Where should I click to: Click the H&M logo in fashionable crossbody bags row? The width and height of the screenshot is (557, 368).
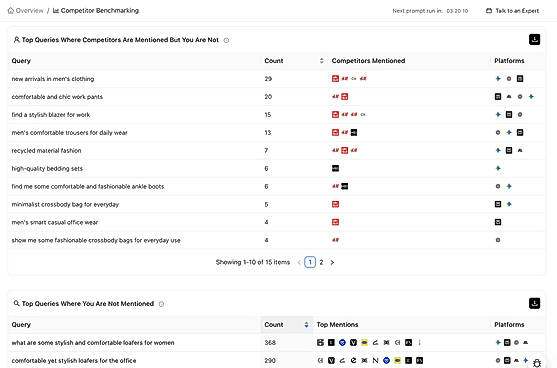point(335,240)
